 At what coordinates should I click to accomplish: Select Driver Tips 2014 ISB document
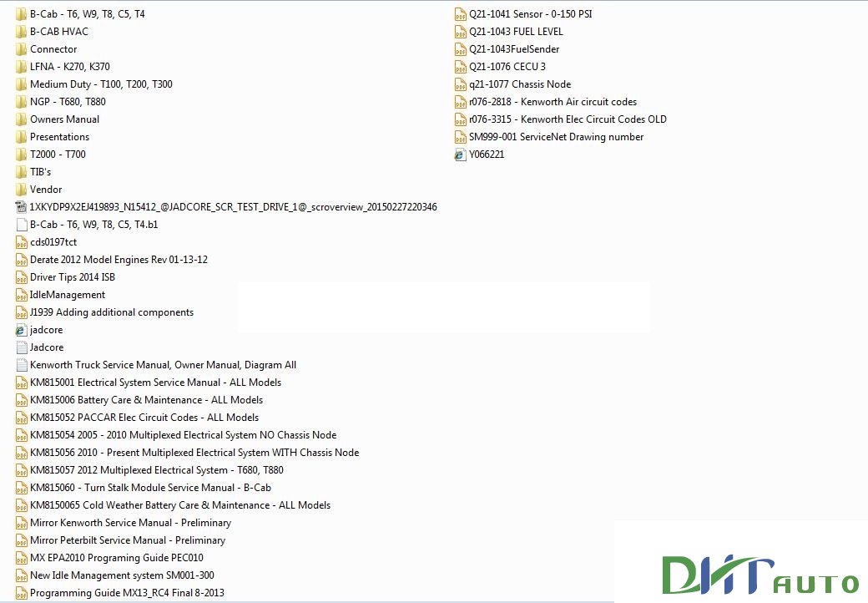pos(73,276)
